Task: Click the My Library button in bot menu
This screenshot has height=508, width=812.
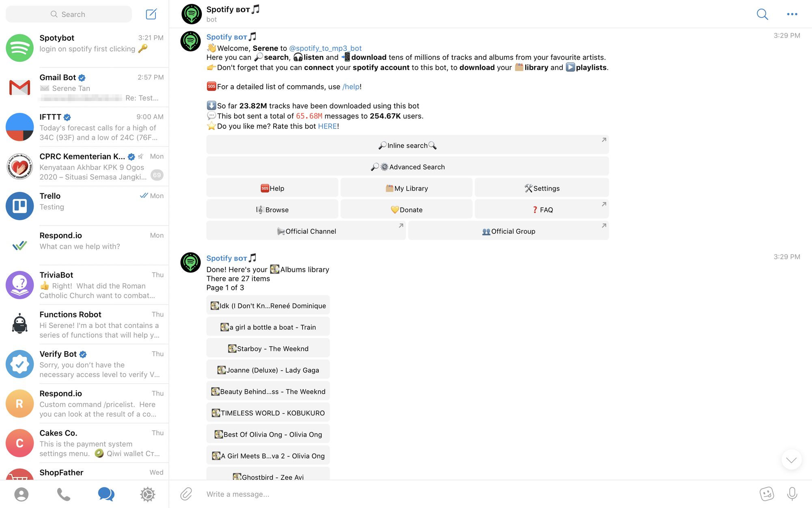Action: (408, 188)
